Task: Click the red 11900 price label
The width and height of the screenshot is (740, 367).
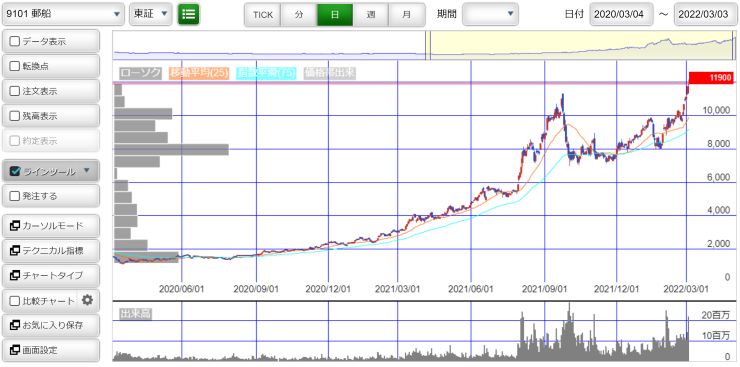Action: [x=712, y=78]
